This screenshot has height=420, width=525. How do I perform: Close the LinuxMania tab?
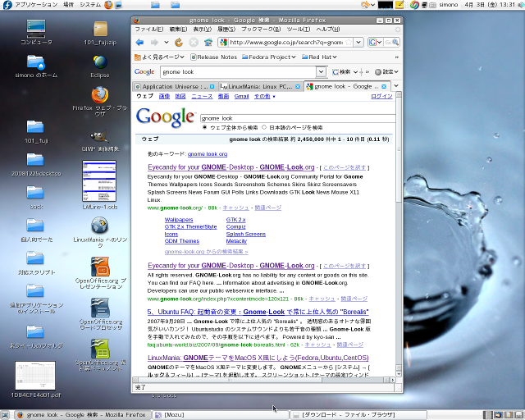(298, 87)
